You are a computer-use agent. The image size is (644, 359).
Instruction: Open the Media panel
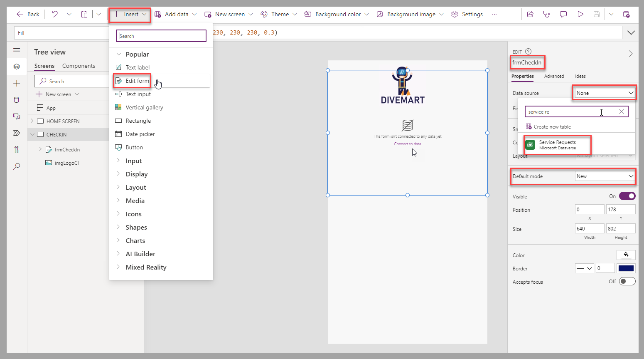click(17, 117)
